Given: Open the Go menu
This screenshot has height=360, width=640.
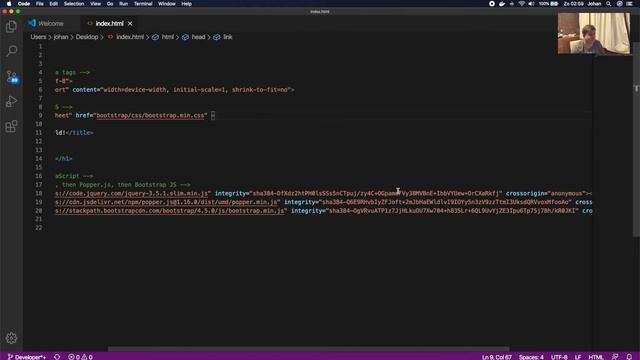Looking at the screenshot, I should coord(110,4).
